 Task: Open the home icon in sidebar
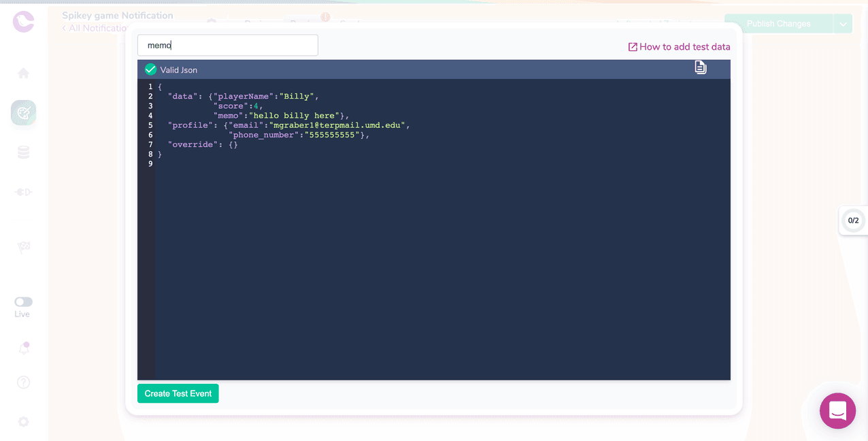(x=23, y=73)
